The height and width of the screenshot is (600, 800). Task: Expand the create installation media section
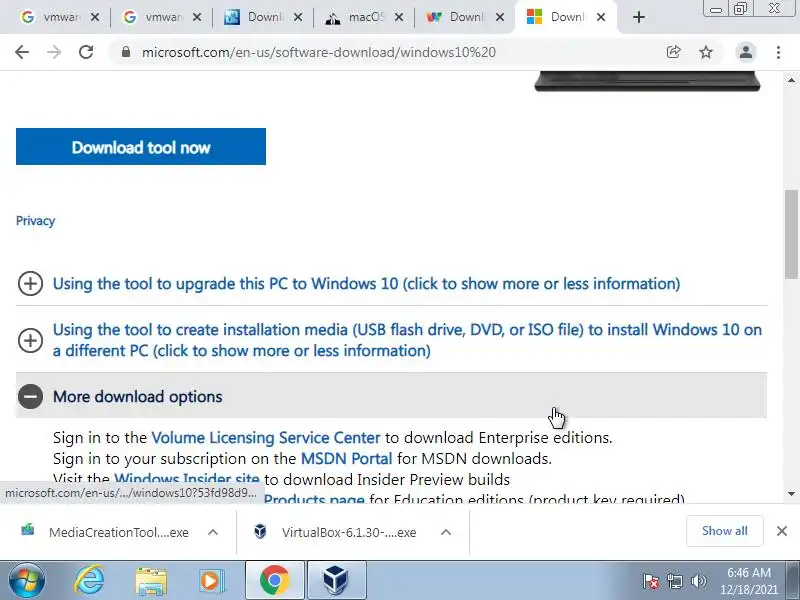(391, 340)
